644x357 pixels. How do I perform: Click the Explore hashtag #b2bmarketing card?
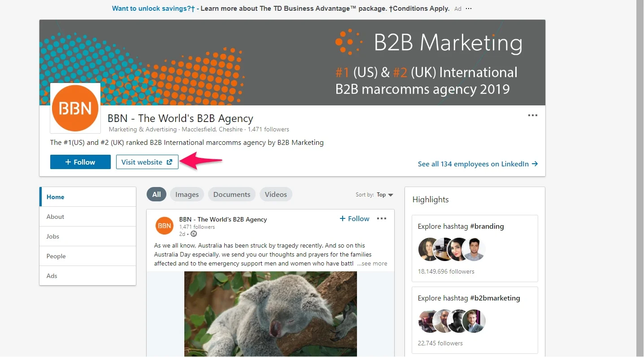475,320
